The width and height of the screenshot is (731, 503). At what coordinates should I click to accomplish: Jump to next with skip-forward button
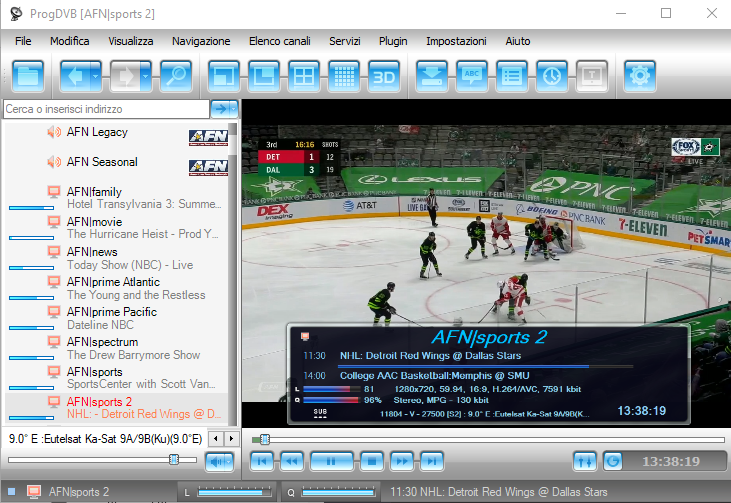pos(432,461)
